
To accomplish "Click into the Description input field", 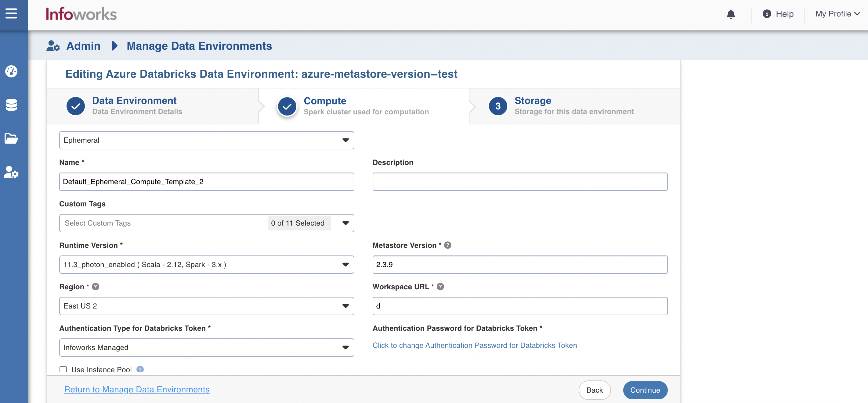I will (x=520, y=181).
